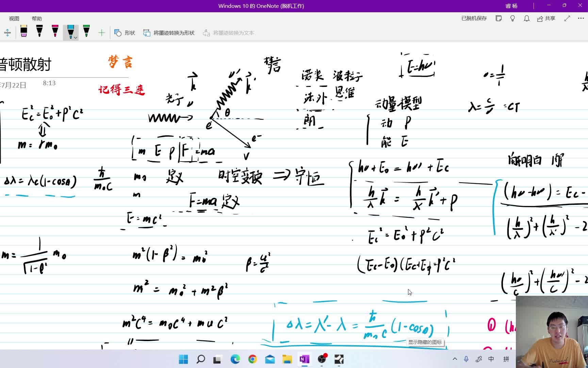Open the more options ellipsis menu
Image resolution: width=588 pixels, height=368 pixels.
[x=581, y=18]
